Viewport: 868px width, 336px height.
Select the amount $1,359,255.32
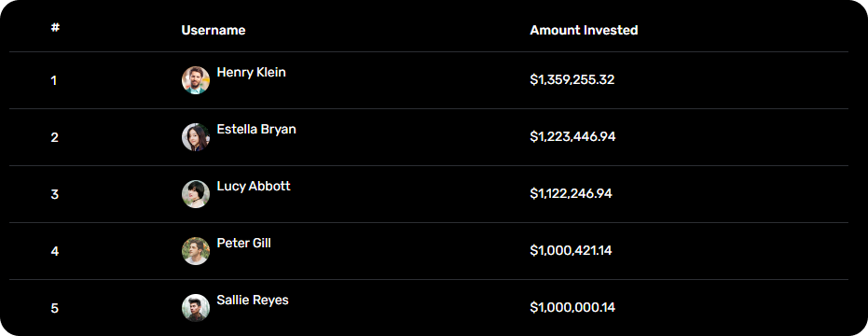(572, 80)
